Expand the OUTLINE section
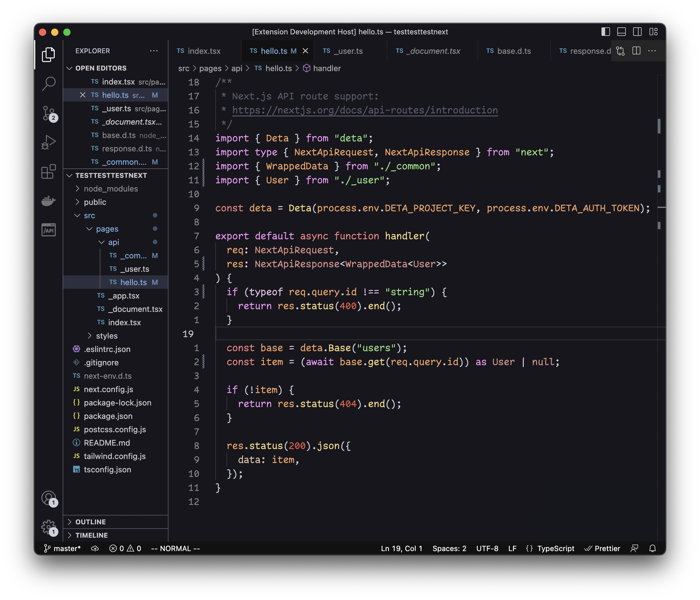Screen dimensions: 700x600 [x=91, y=522]
